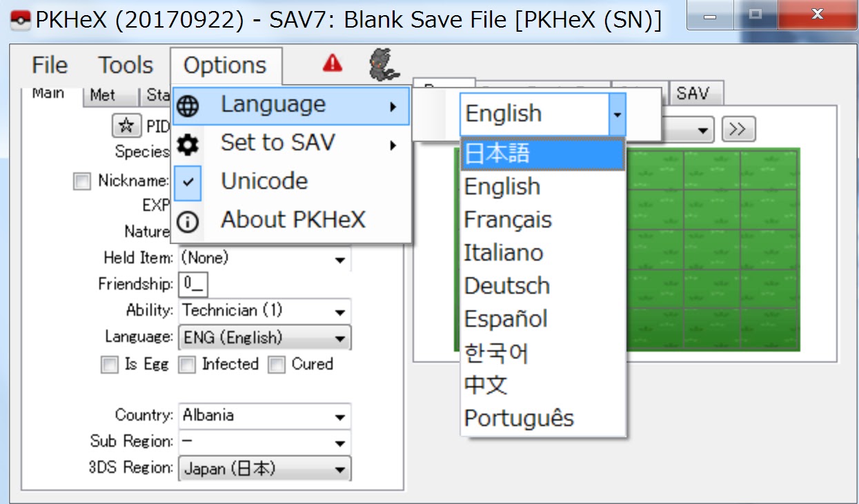Choose 日本語 from the language list

pyautogui.click(x=543, y=153)
